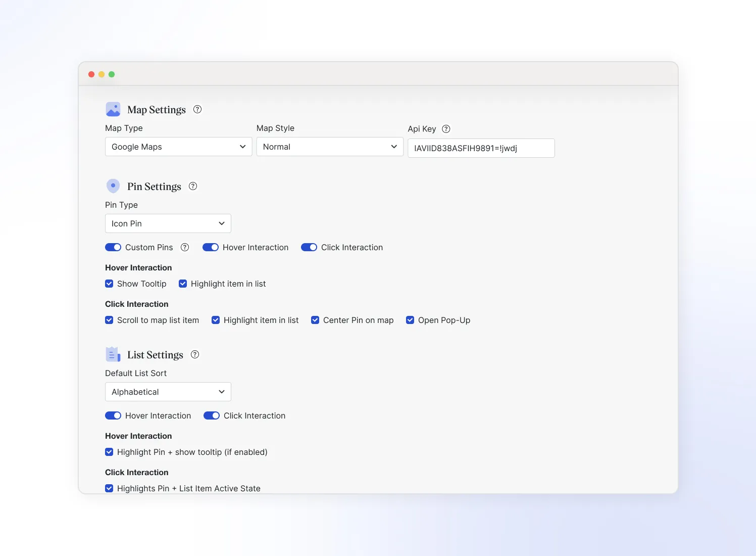Click the help icon beside List Settings
Viewport: 756px width, 556px height.
195,354
